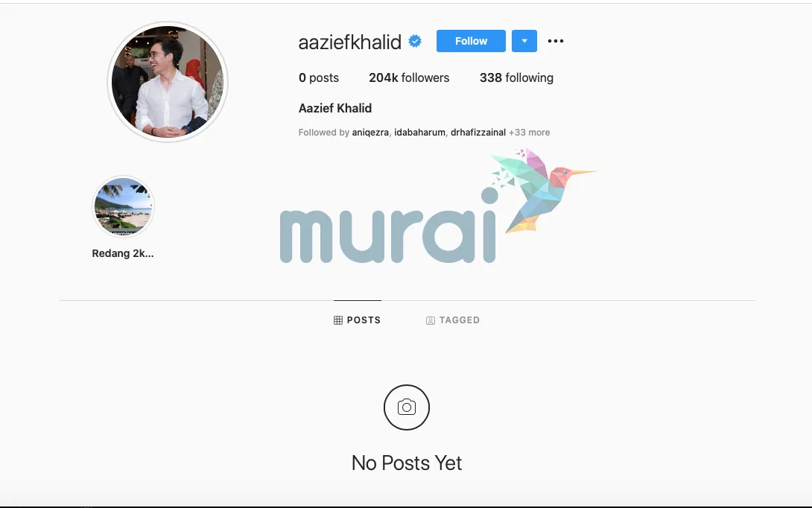Click the tagged person icon

click(x=431, y=320)
